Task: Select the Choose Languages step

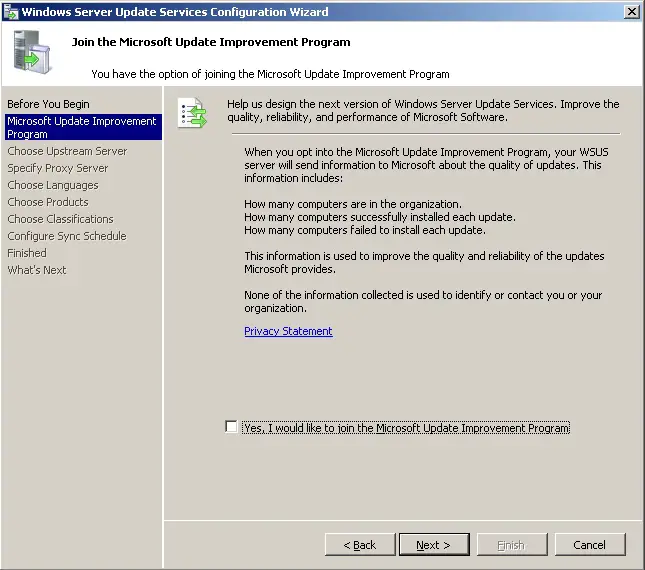Action: 53,185
